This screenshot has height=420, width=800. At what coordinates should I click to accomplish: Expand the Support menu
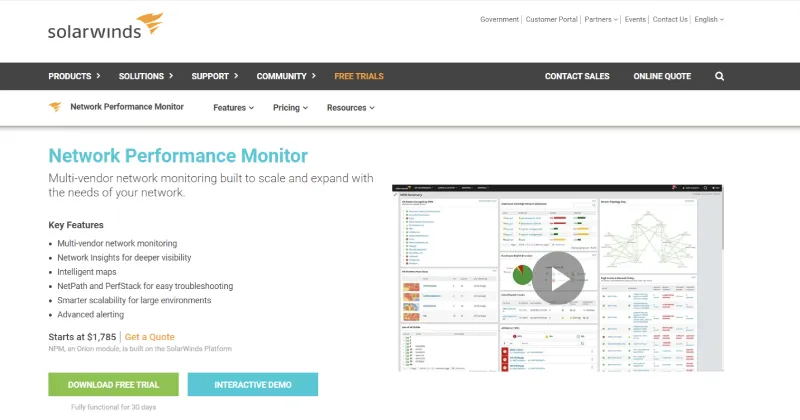pyautogui.click(x=215, y=76)
